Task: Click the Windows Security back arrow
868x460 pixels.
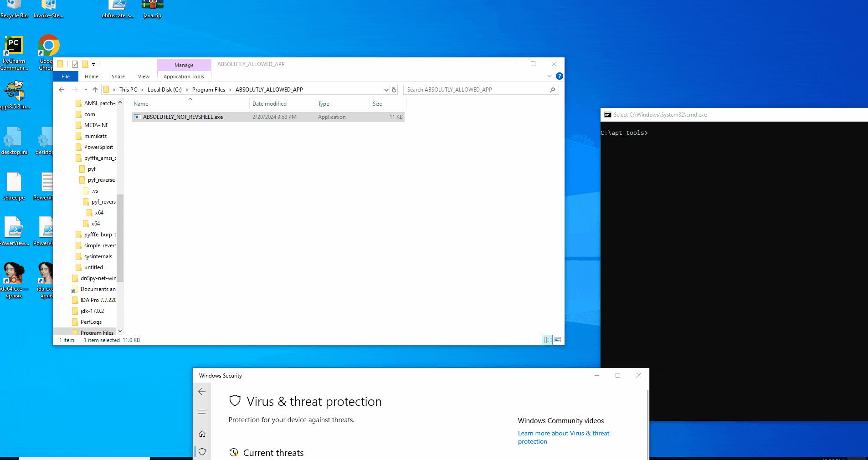Action: point(202,392)
